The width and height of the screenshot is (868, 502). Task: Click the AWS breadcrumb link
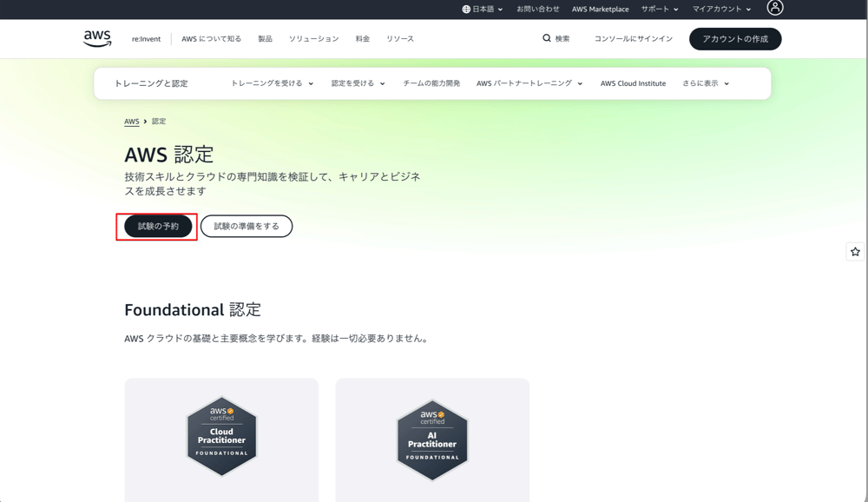[132, 122]
